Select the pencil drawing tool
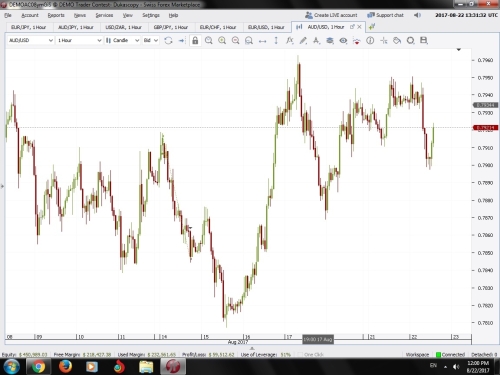 tap(303, 41)
